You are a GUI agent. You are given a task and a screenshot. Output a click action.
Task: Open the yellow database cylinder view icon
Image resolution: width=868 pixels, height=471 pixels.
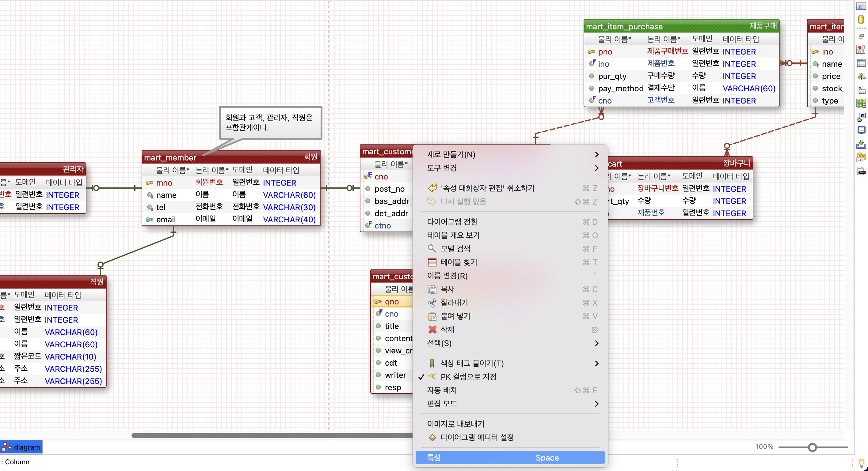pyautogui.click(x=861, y=20)
